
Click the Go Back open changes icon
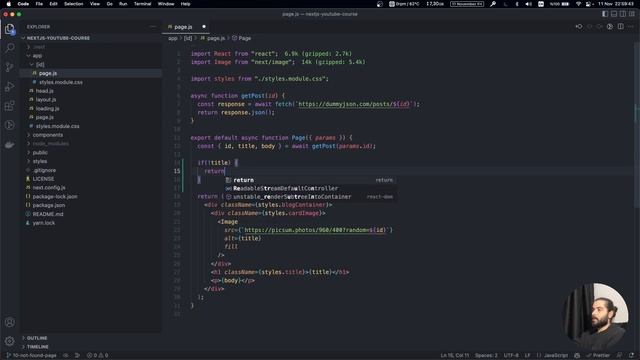coord(579,27)
